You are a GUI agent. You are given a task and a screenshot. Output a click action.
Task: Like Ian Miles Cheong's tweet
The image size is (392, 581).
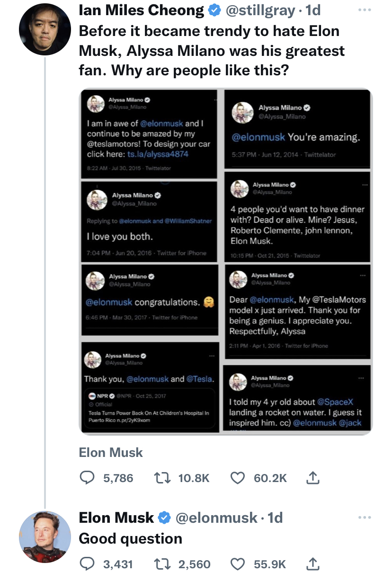coord(238,478)
